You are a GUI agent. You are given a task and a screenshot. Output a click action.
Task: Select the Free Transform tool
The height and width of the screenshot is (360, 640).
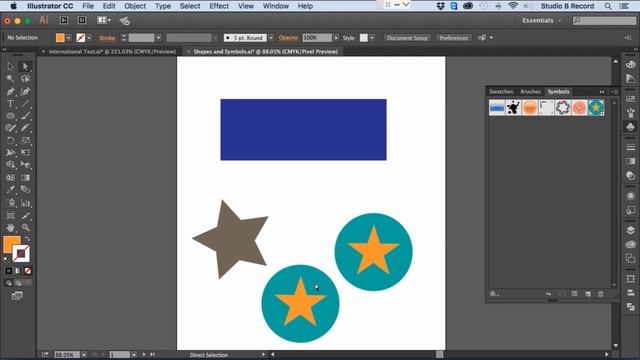(25, 153)
